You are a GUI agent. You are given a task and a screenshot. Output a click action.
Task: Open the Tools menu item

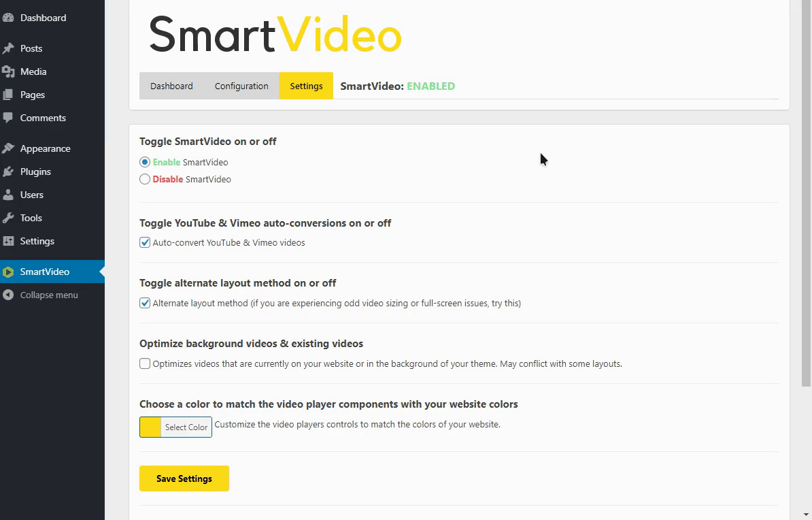pyautogui.click(x=31, y=218)
